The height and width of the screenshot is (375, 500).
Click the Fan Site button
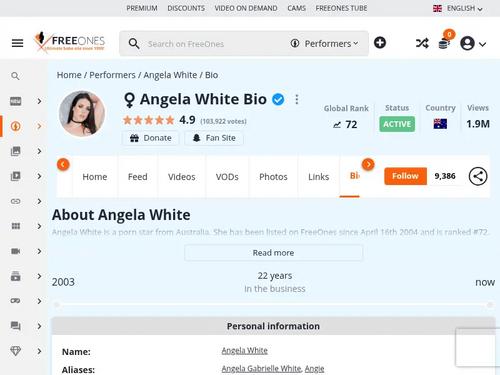[214, 138]
